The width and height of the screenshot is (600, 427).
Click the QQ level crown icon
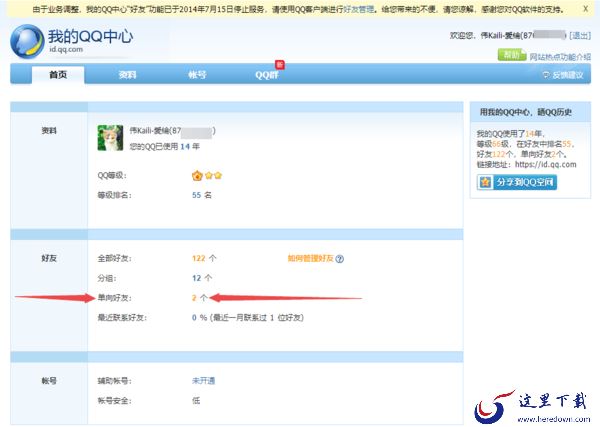[x=197, y=176]
